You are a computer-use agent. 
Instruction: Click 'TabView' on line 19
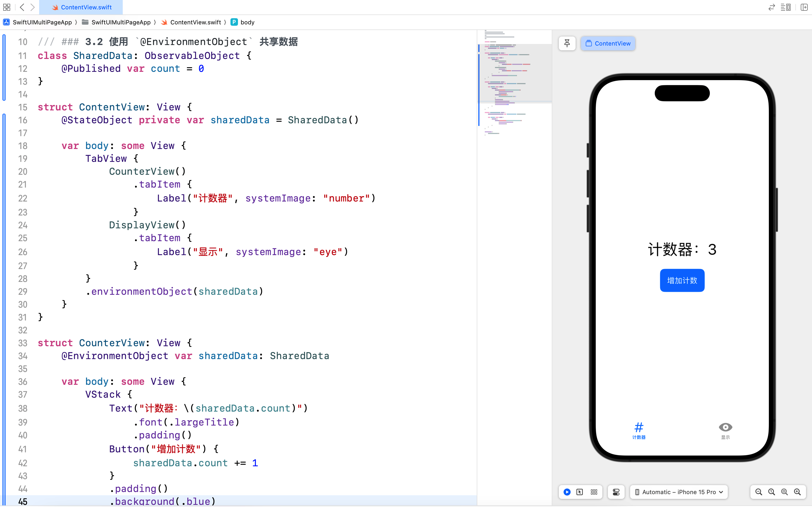(106, 159)
